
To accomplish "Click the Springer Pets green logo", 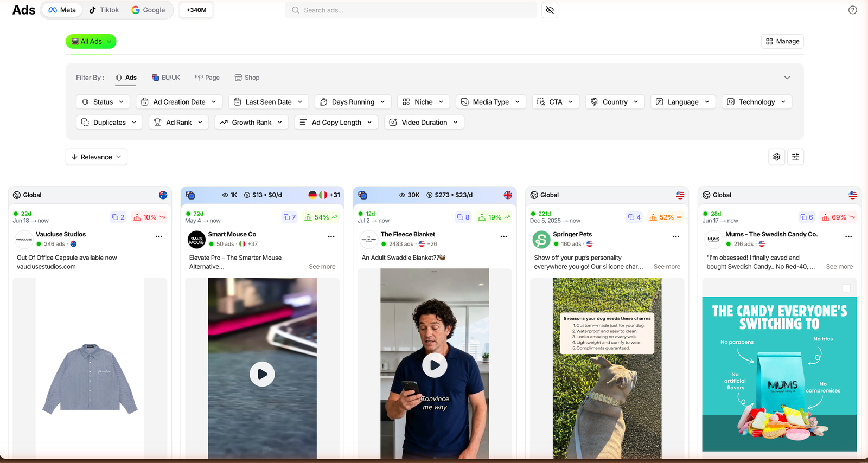I will [541, 239].
